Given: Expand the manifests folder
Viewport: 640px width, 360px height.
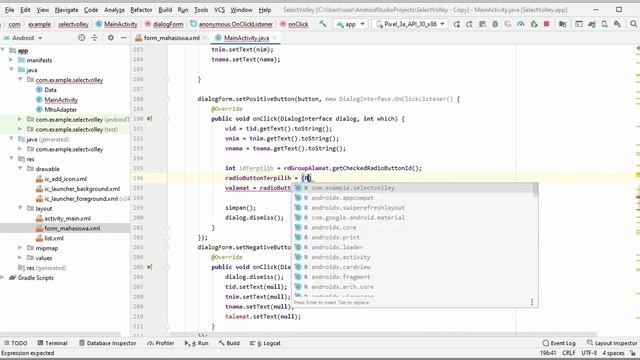Looking at the screenshot, I should tap(11, 60).
